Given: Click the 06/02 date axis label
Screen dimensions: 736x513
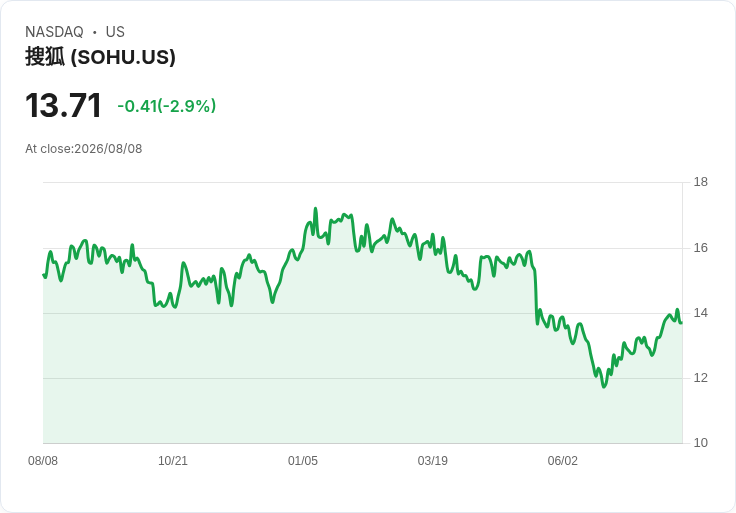Looking at the screenshot, I should (x=562, y=461).
